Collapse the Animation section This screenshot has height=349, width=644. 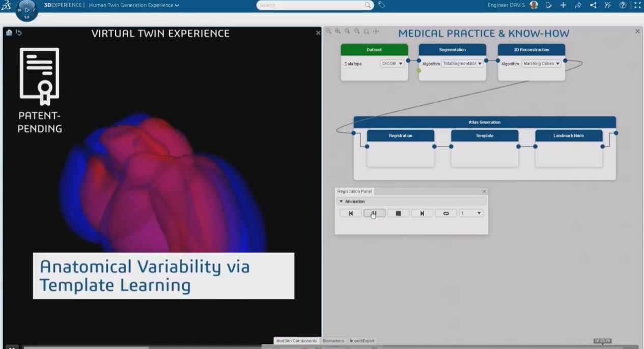coord(342,201)
